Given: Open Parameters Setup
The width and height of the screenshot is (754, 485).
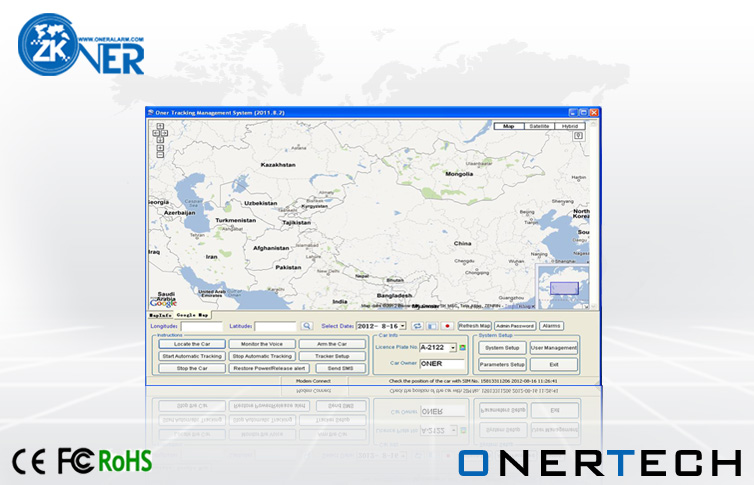Looking at the screenshot, I should tap(502, 364).
